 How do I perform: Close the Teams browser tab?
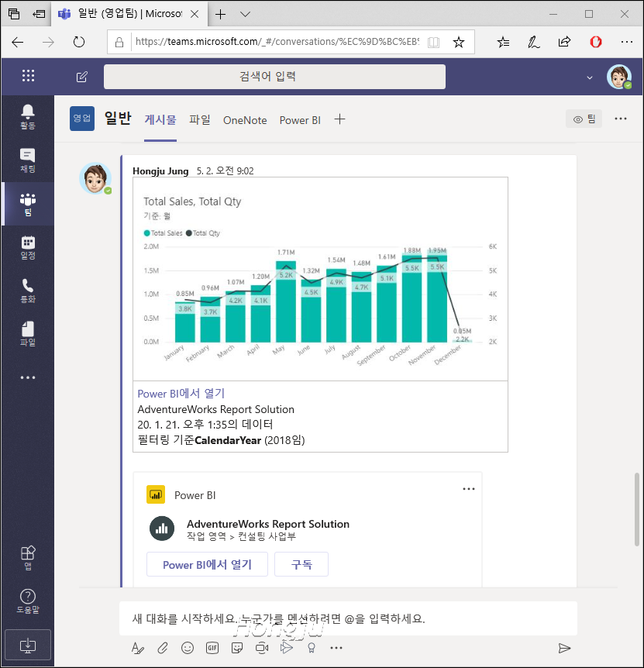pos(195,14)
